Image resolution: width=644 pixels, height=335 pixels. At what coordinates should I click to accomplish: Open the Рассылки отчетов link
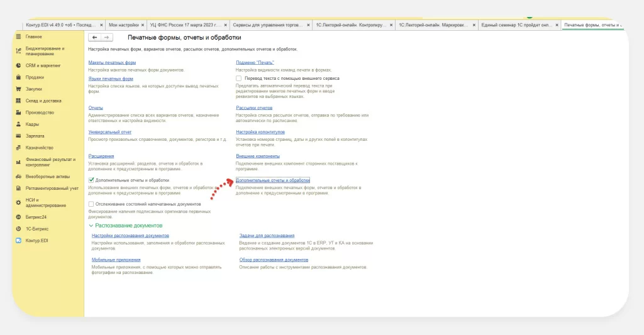(x=254, y=108)
